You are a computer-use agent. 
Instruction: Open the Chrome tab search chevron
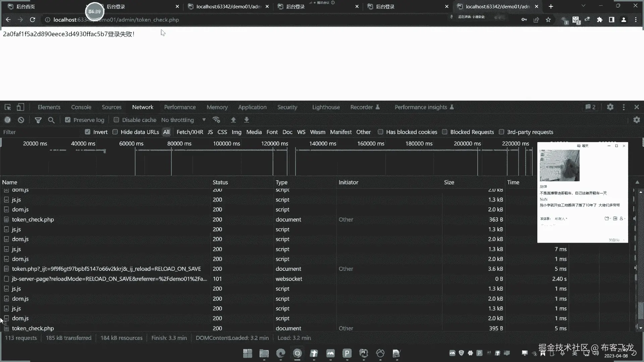tap(583, 6)
